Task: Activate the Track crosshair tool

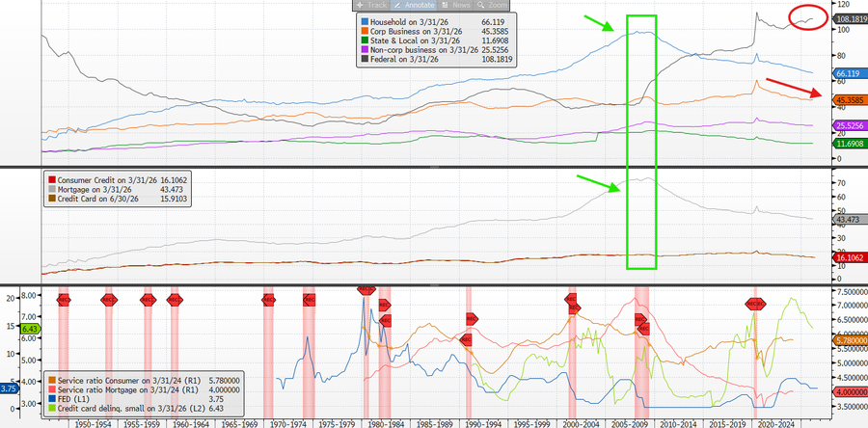Action: 371,5
